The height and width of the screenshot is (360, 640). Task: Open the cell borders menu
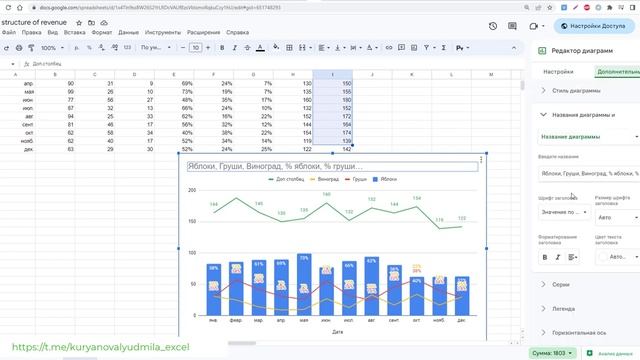point(289,48)
